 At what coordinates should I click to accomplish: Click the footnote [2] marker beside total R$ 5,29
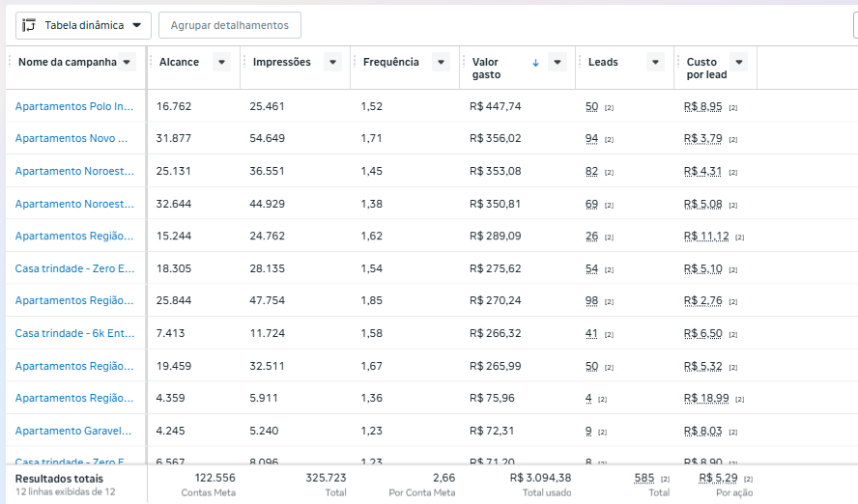tap(748, 480)
